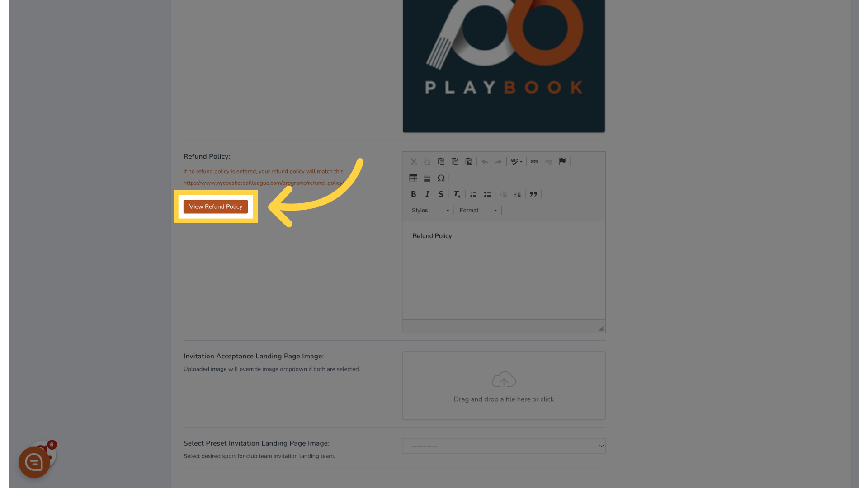Screen dimensions: 868x488
Task: Click the Italic formatting icon
Action: [427, 194]
